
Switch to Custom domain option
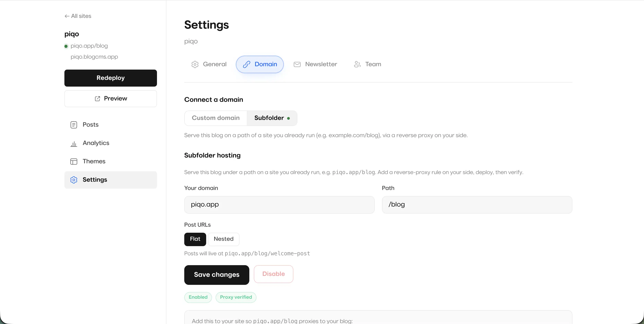click(216, 118)
